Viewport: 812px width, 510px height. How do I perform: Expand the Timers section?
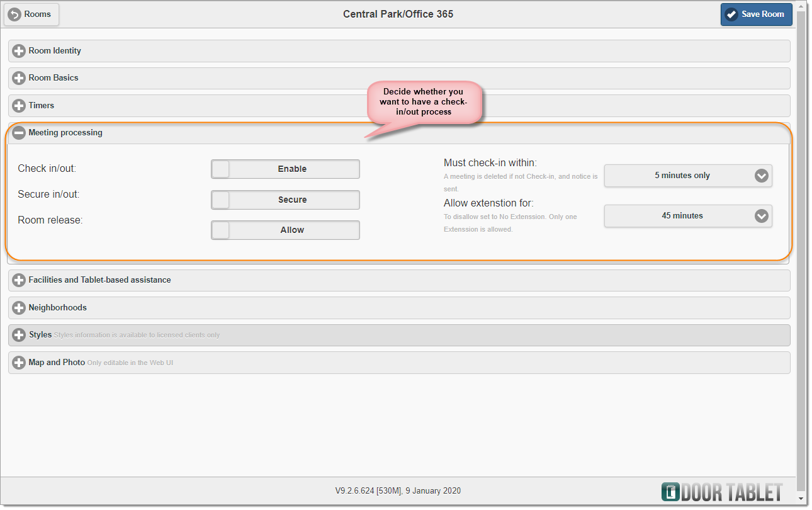[x=399, y=106]
